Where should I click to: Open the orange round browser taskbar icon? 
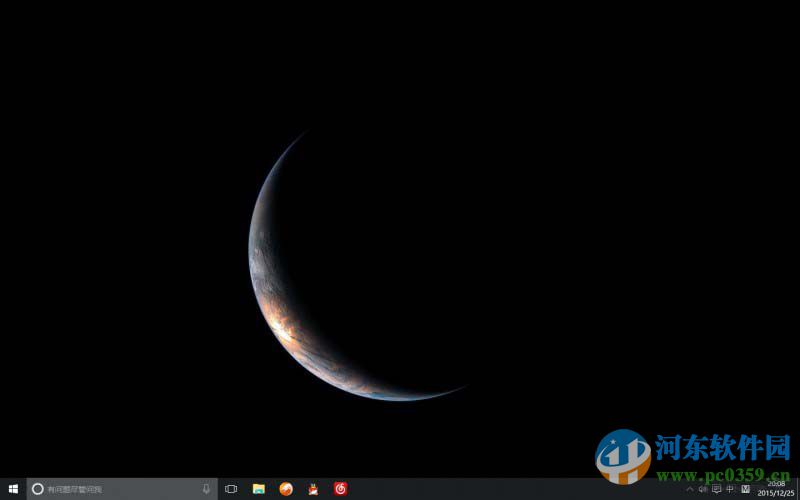point(286,489)
